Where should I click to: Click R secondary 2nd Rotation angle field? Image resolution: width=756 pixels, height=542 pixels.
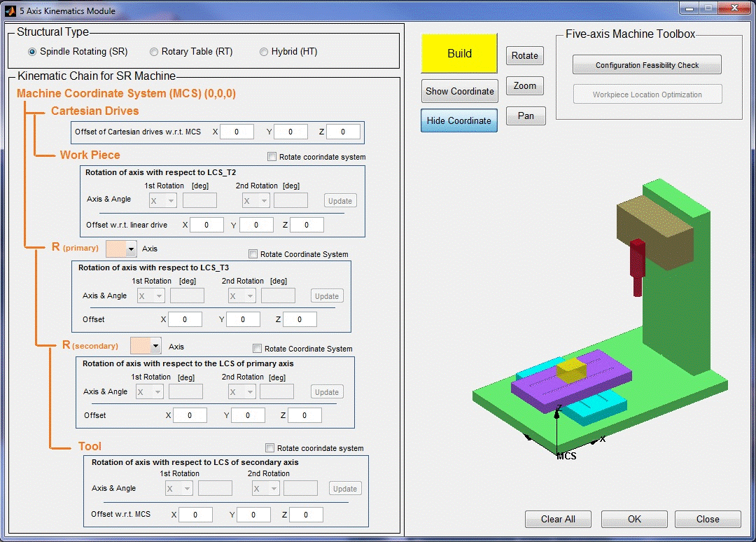276,391
